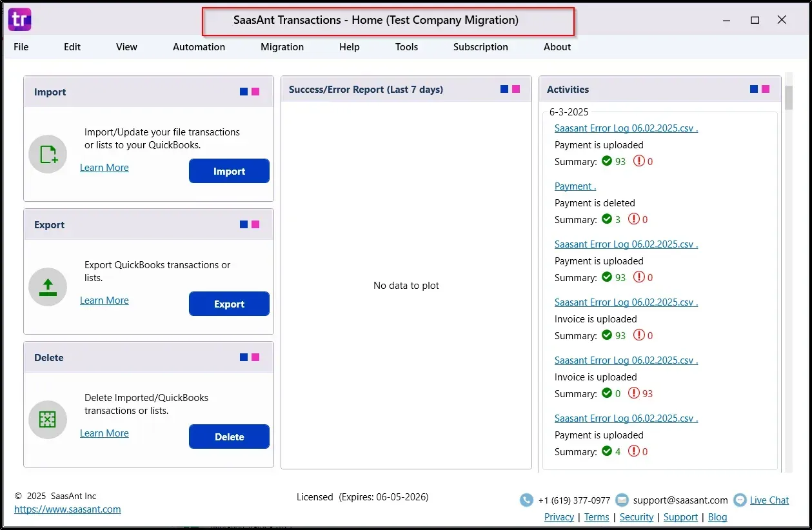Click the blue square in Activities header
Image resolution: width=812 pixels, height=530 pixels.
754,89
